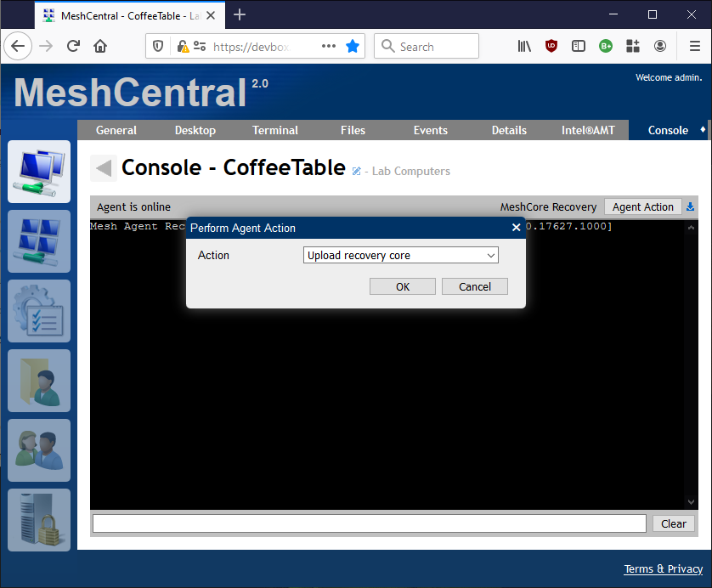Open a new browser tab
The width and height of the screenshot is (712, 588).
[240, 15]
